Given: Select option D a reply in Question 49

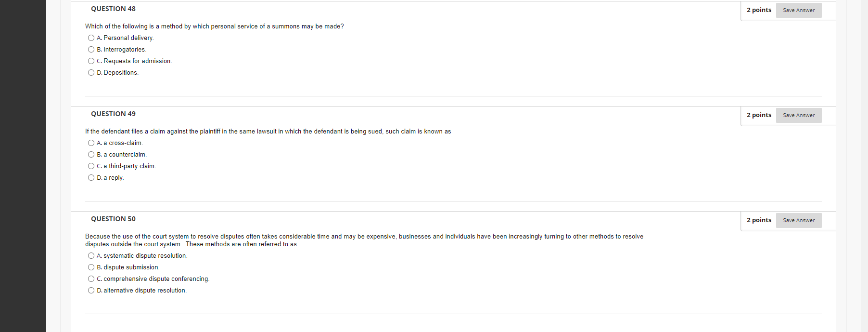Looking at the screenshot, I should pyautogui.click(x=91, y=177).
